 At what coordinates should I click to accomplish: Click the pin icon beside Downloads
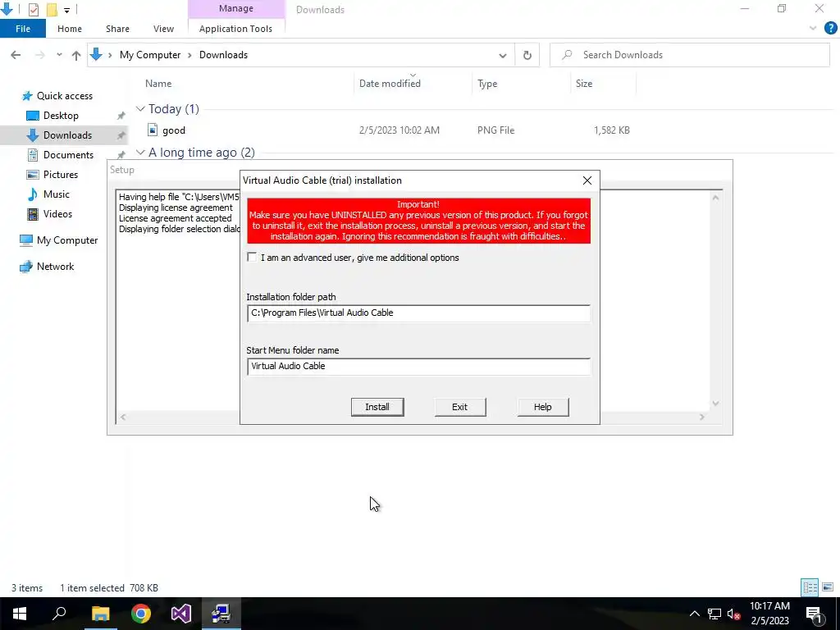[x=121, y=135]
